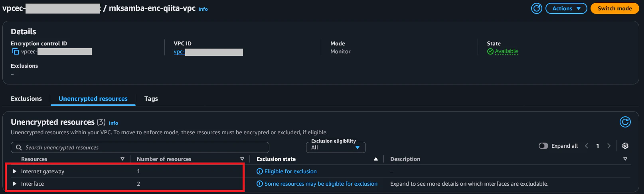644x194 pixels.
Task: Sort by Exclusion state column arrow
Action: click(375, 159)
